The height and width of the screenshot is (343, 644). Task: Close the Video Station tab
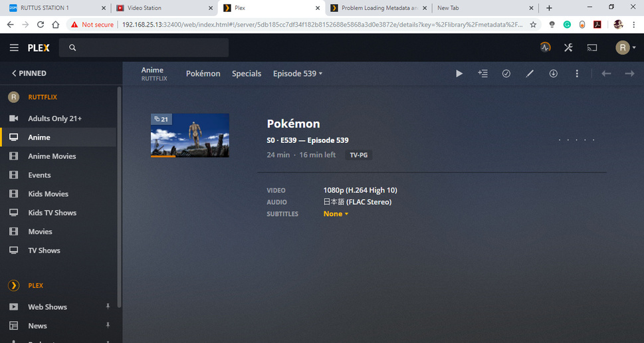[x=210, y=8]
